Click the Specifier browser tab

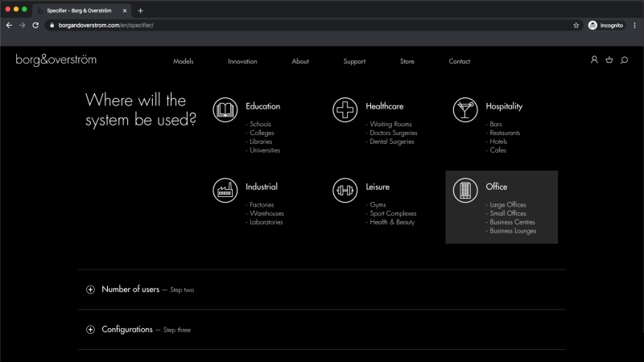pos(81,10)
